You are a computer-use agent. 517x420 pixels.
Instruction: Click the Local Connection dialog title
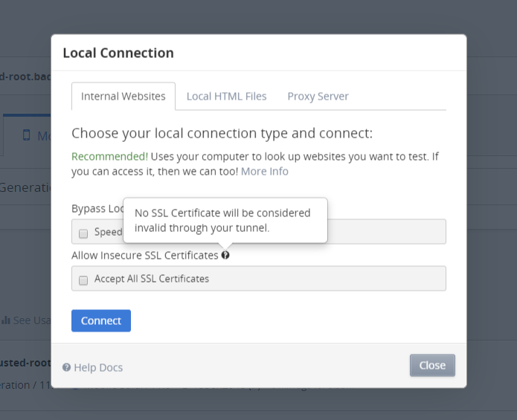[118, 53]
